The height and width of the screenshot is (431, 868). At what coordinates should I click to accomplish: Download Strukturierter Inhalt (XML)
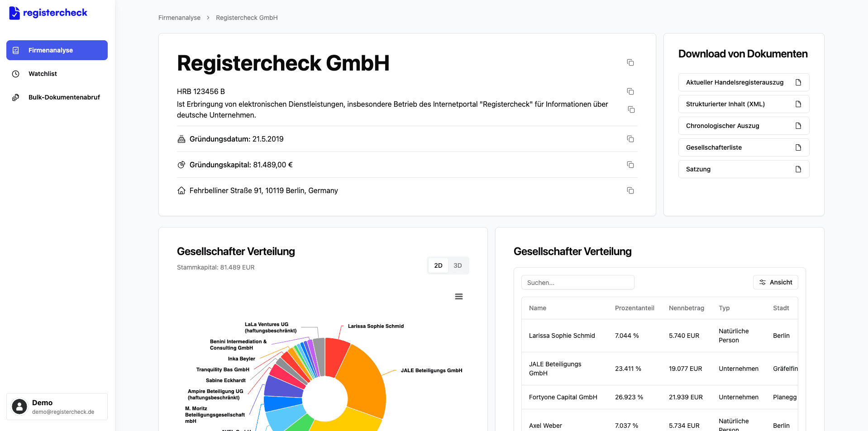click(x=744, y=104)
